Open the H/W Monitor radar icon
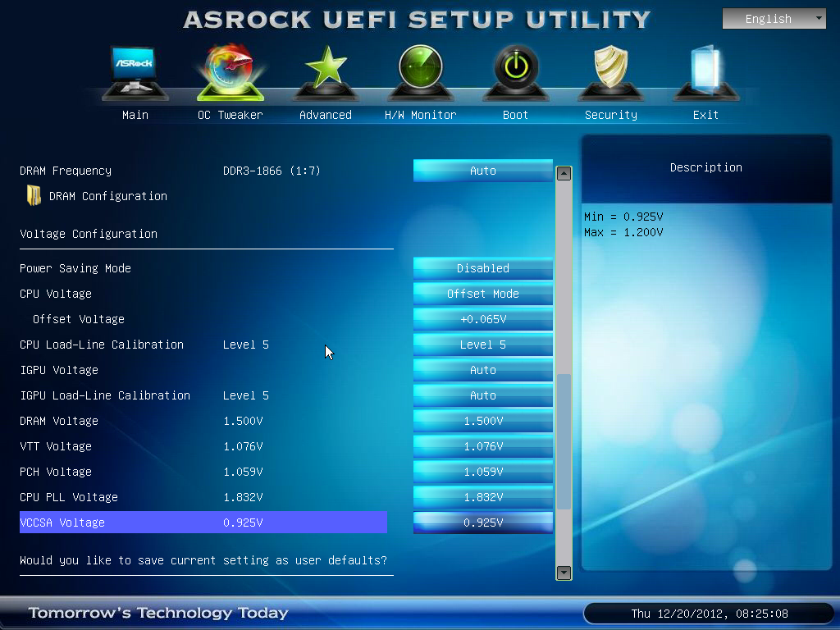This screenshot has width=840, height=630. (x=421, y=72)
